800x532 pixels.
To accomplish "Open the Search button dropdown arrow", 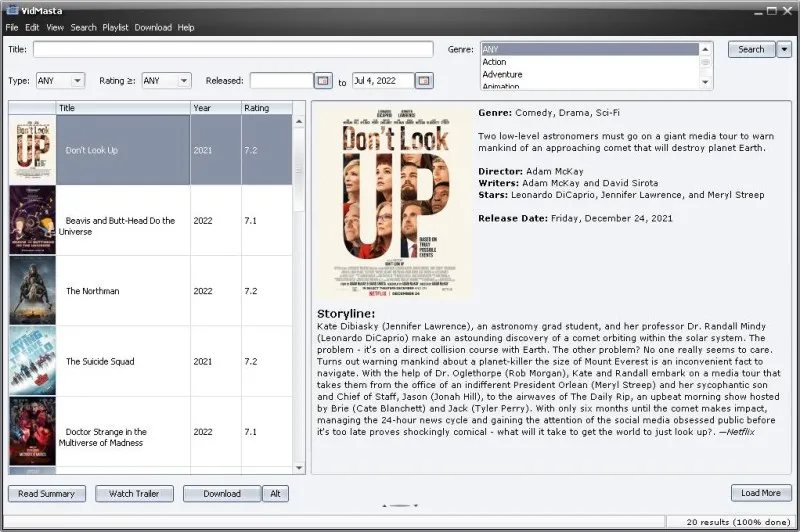I will [x=785, y=49].
